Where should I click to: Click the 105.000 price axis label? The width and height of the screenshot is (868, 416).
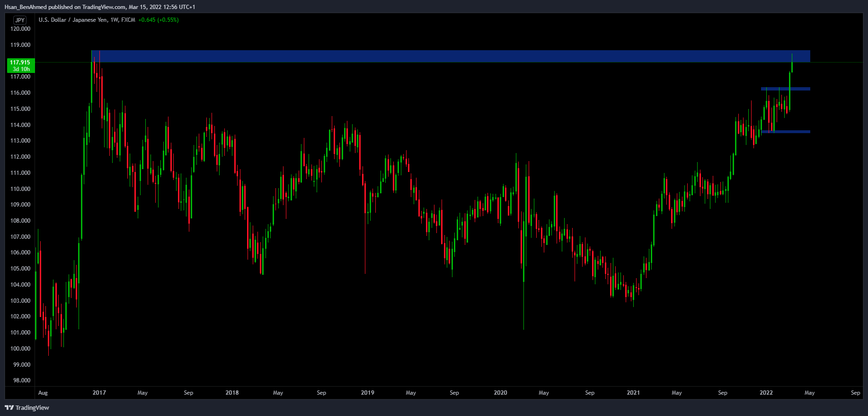click(x=20, y=269)
